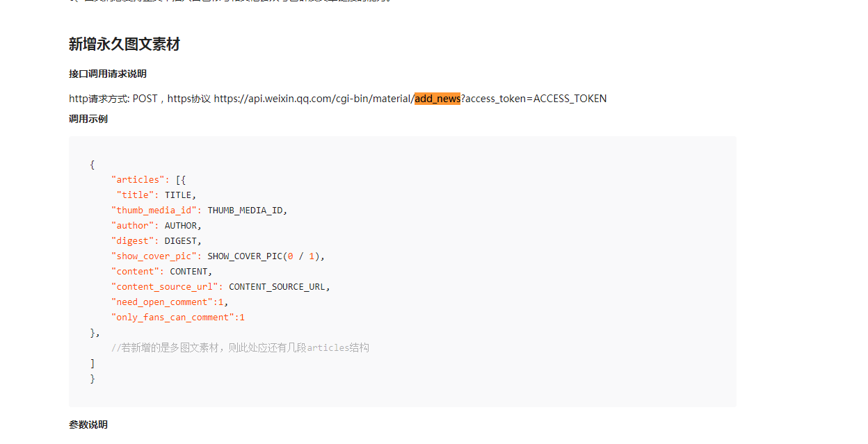Select the "need_open_comment" field
This screenshot has height=444, width=868.
click(x=161, y=302)
